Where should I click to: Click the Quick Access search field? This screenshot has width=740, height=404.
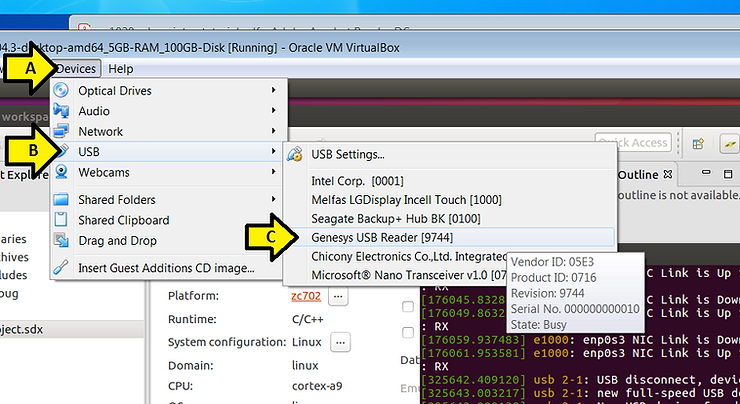click(x=633, y=143)
